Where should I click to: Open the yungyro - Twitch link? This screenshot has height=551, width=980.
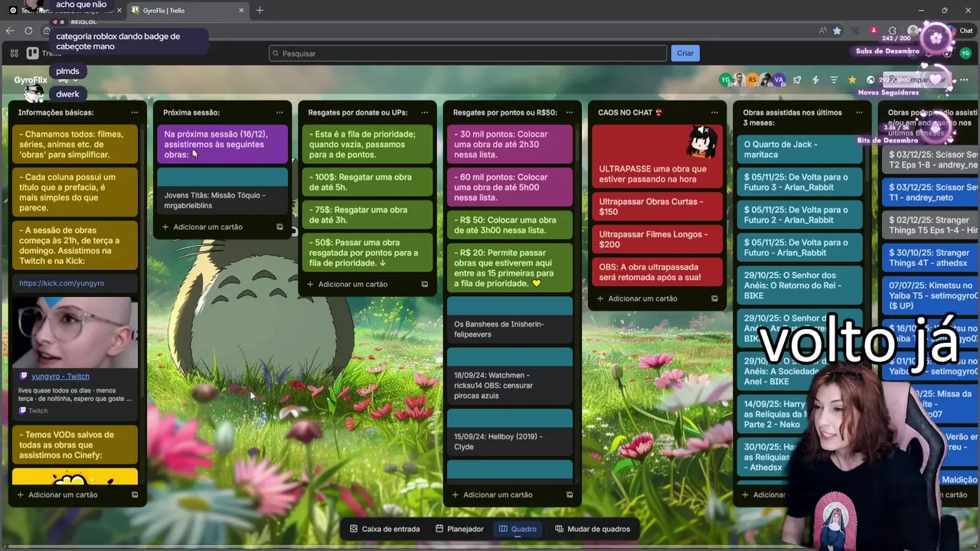(60, 377)
